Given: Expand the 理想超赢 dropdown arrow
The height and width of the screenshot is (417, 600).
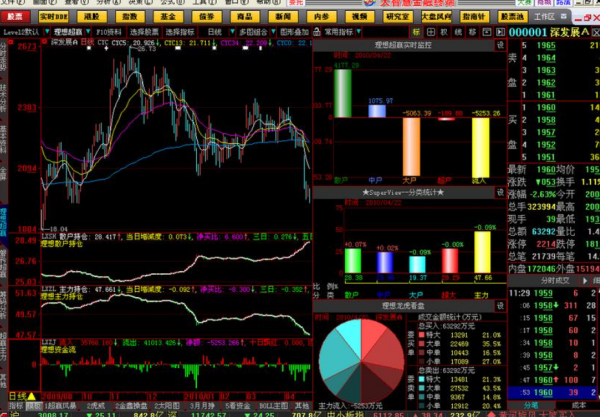Looking at the screenshot, I should 88,32.
